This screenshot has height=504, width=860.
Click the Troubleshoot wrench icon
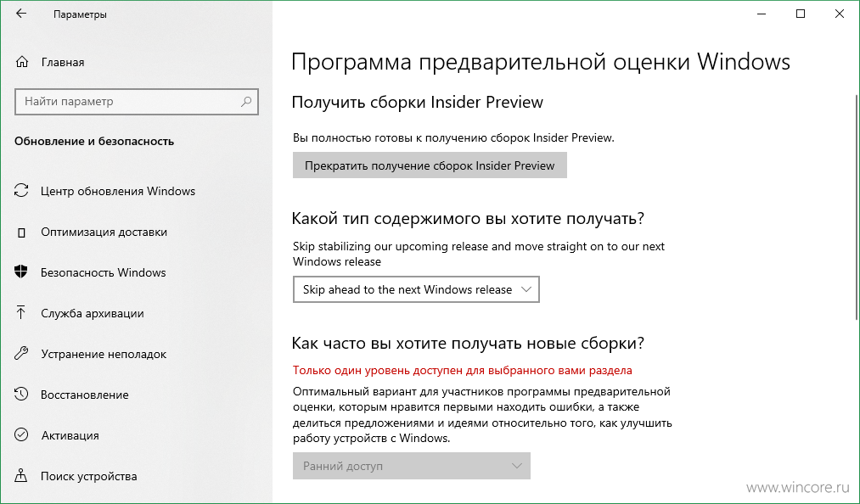[x=21, y=354]
